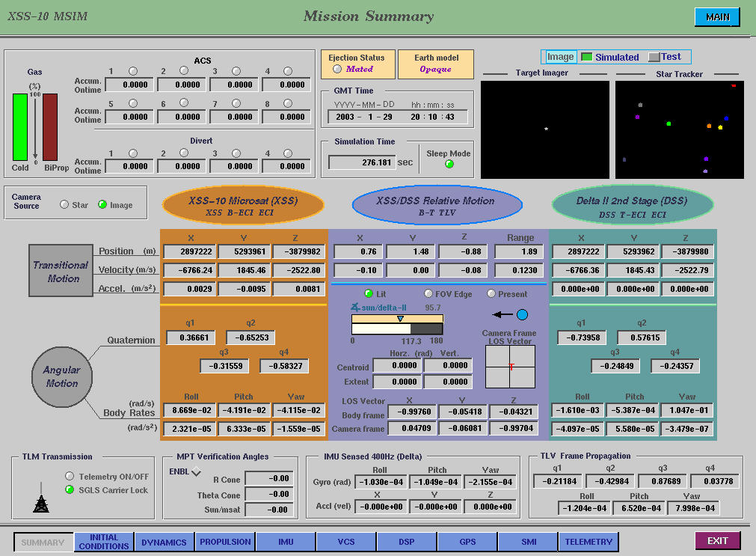The width and height of the screenshot is (756, 556).
Task: Click the EXIT button
Action: point(717,541)
